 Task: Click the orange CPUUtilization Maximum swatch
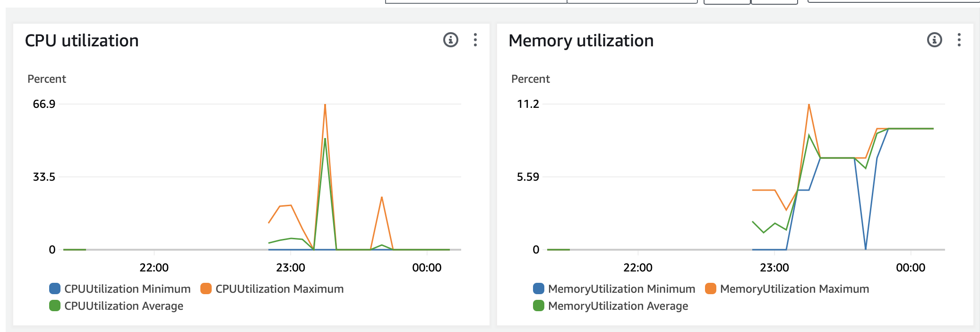pos(206,289)
